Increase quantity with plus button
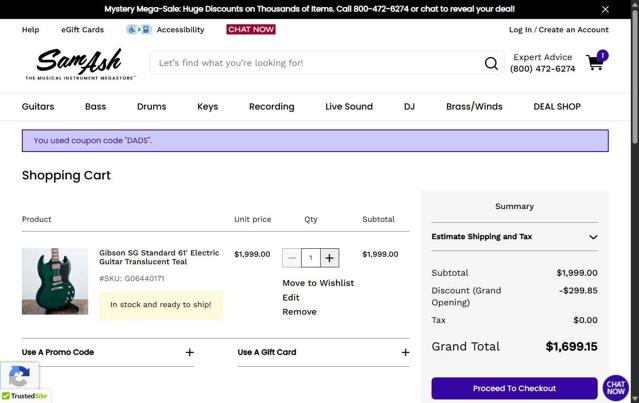The width and height of the screenshot is (639, 403). 329,258
